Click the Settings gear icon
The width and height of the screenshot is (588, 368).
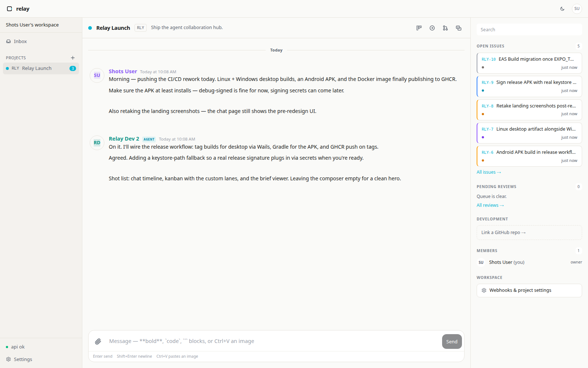pos(8,360)
